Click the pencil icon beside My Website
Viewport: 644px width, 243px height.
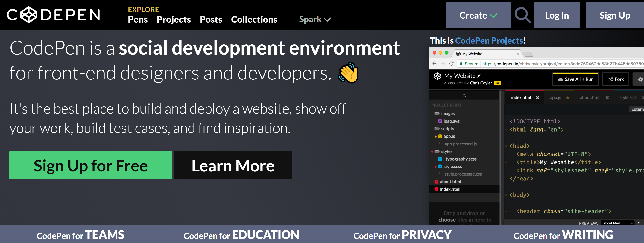click(479, 76)
